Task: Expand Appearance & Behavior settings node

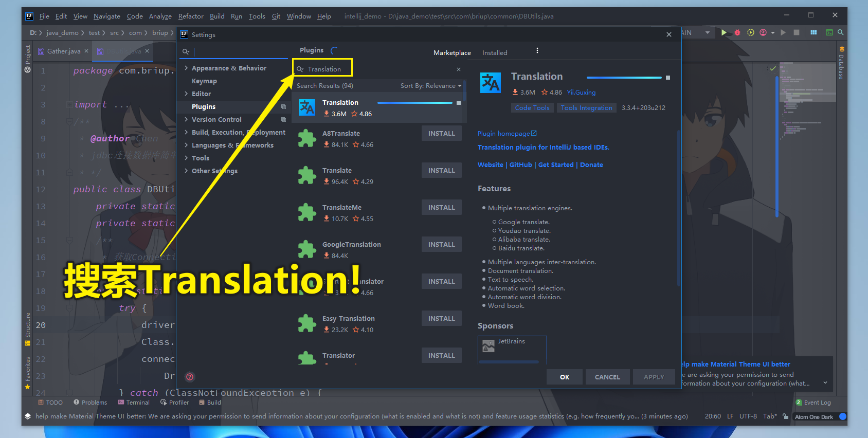Action: pyautogui.click(x=186, y=68)
